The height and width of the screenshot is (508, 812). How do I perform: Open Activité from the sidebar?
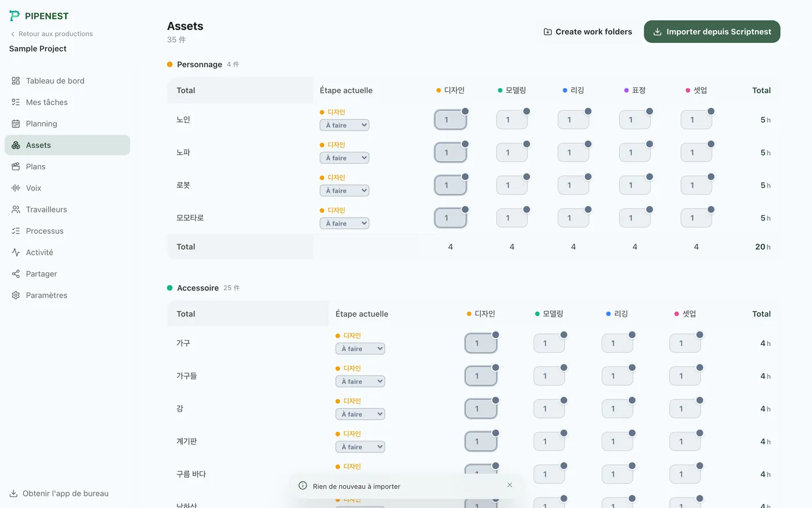click(x=67, y=253)
